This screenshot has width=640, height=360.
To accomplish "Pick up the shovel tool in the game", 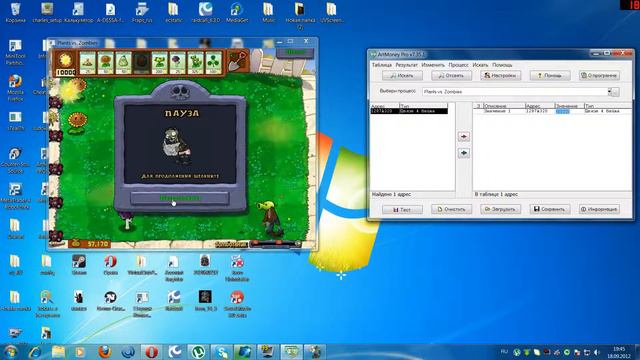I will pyautogui.click(x=238, y=61).
